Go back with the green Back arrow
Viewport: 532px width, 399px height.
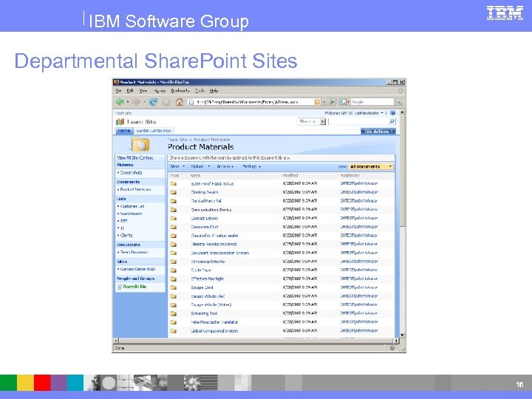(x=120, y=101)
